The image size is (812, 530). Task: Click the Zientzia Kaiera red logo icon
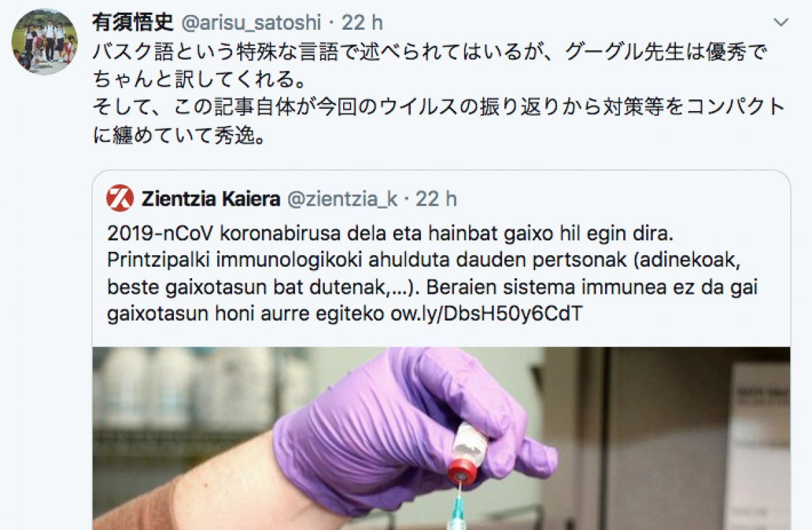point(120,198)
